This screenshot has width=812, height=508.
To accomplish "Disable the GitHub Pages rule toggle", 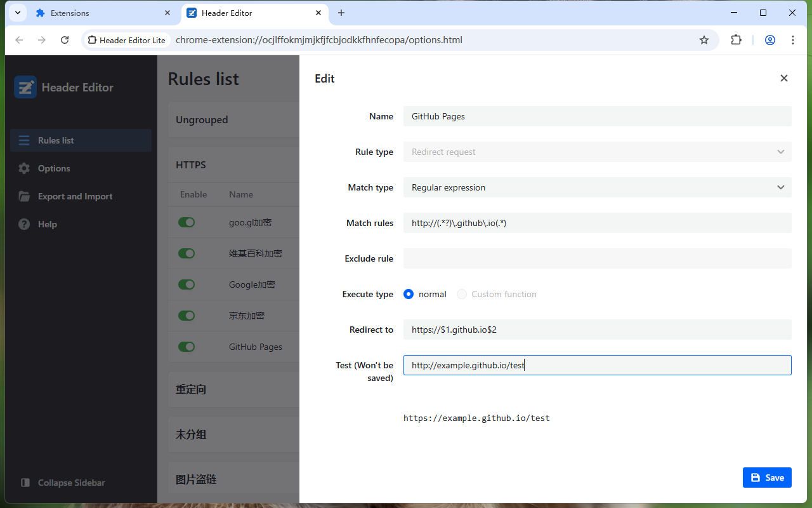I will click(187, 347).
